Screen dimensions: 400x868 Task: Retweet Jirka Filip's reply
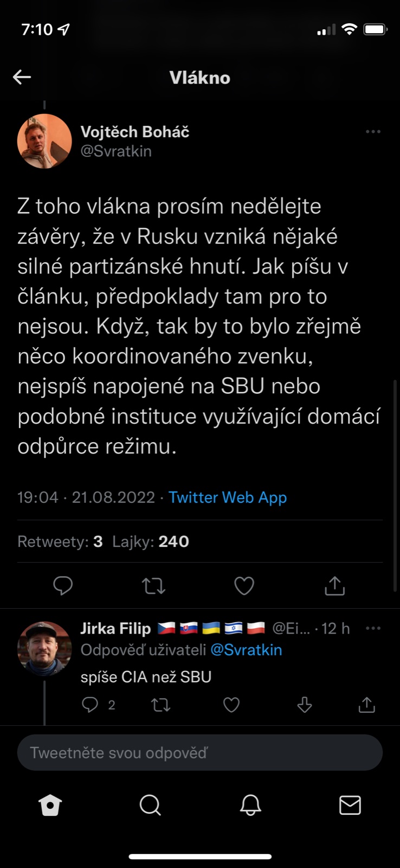tap(160, 705)
